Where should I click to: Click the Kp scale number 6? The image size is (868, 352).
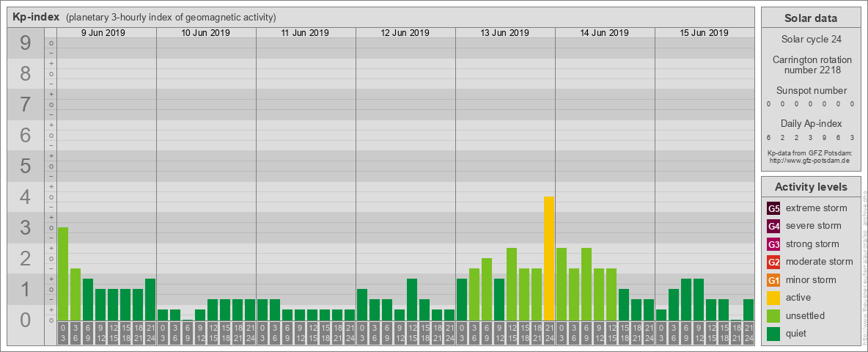click(x=26, y=135)
